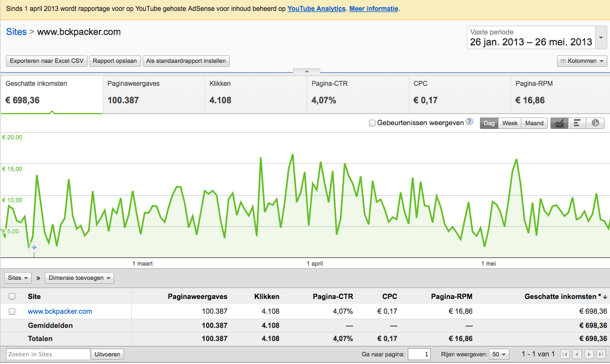The width and height of the screenshot is (610, 364).
Task: Click Als standaardrapport instellen button
Action: coord(186,61)
